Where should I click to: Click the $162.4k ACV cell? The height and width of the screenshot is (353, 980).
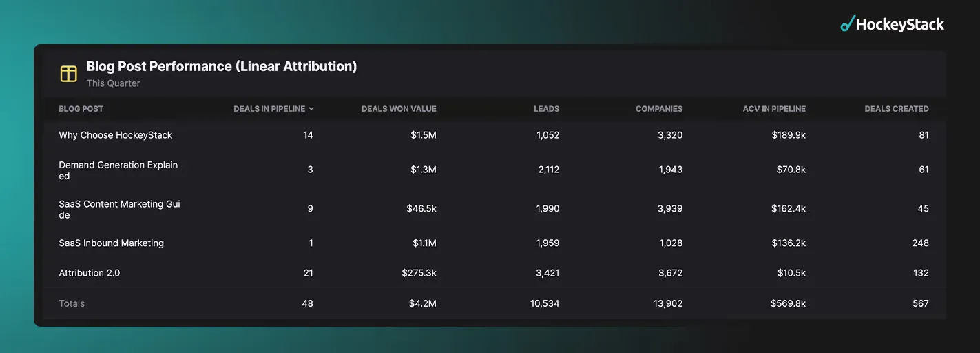click(x=789, y=208)
